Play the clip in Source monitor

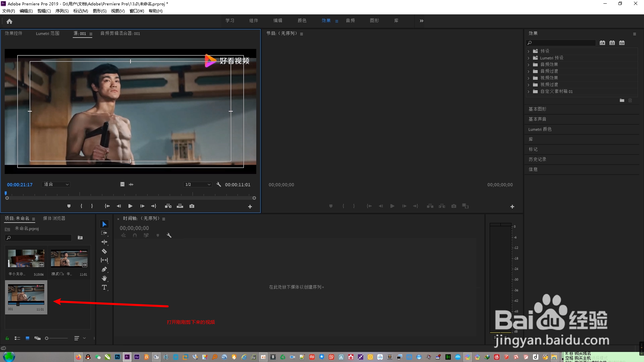tap(130, 206)
